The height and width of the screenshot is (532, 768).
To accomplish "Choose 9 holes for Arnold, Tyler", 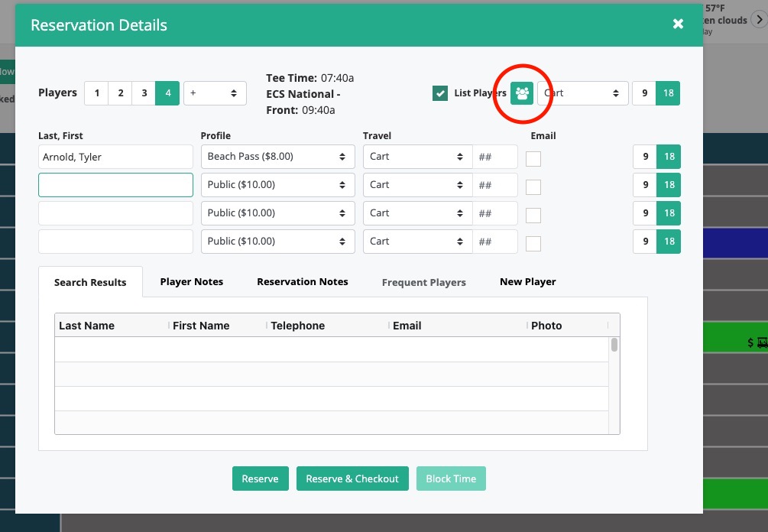I will pos(645,157).
